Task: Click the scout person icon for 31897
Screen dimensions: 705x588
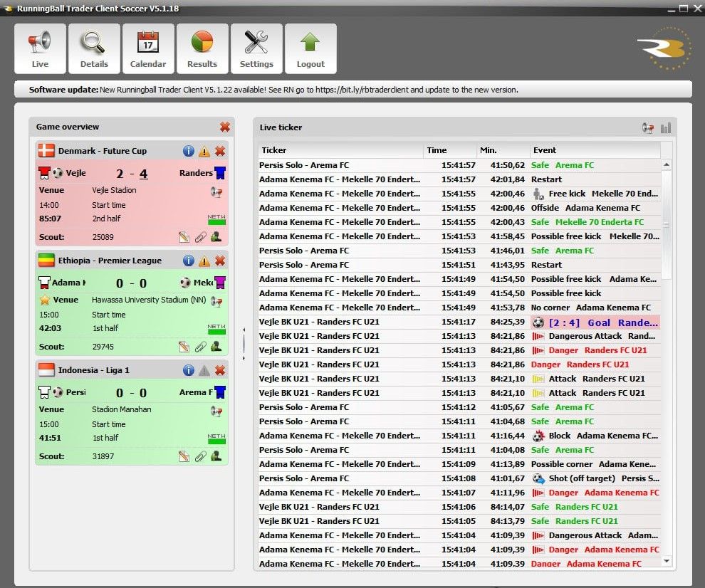Action: pyautogui.click(x=216, y=456)
